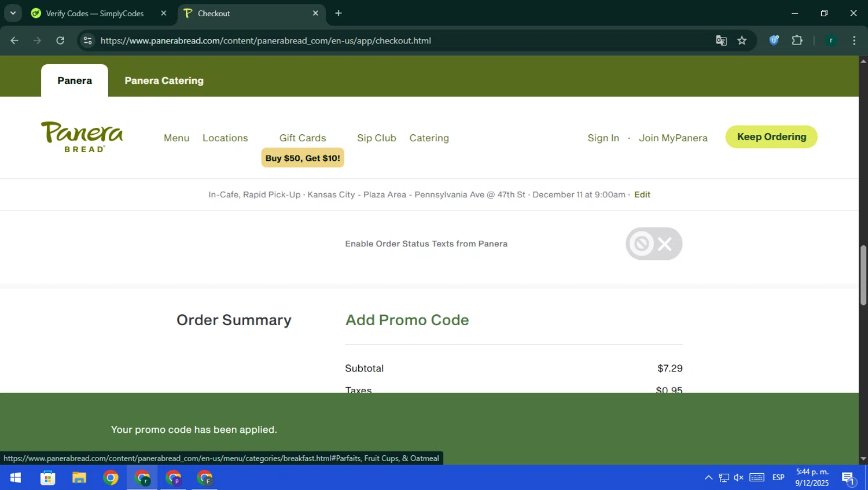The image size is (868, 490).
Task: Show hidden system tray icons
Action: 708,478
